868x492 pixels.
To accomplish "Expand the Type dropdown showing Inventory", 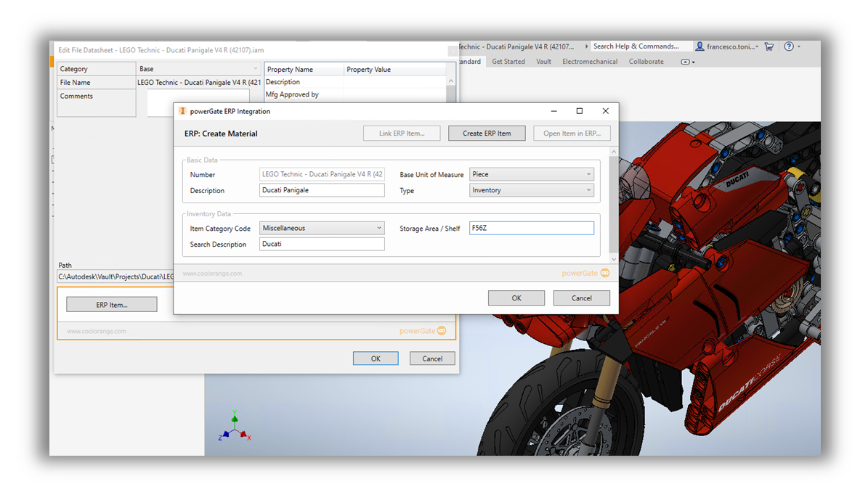I will coord(588,190).
